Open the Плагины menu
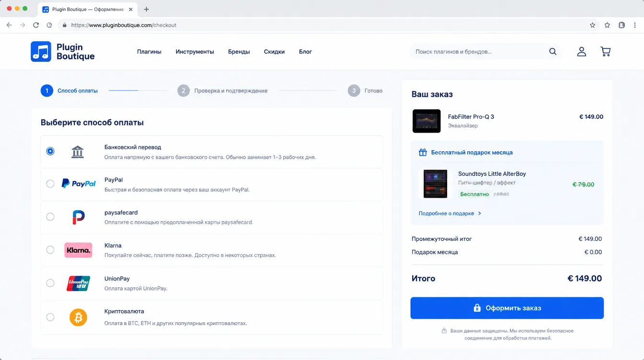Viewport: 644px width, 360px height. [x=149, y=52]
